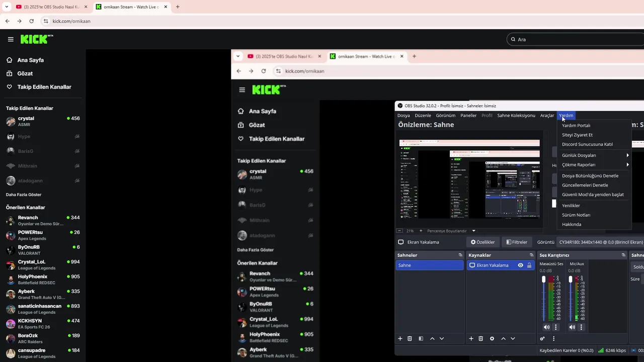Screen dimensions: 644x362
Task: Move the scene down using the Sahneler down arrow
Action: 442,339
